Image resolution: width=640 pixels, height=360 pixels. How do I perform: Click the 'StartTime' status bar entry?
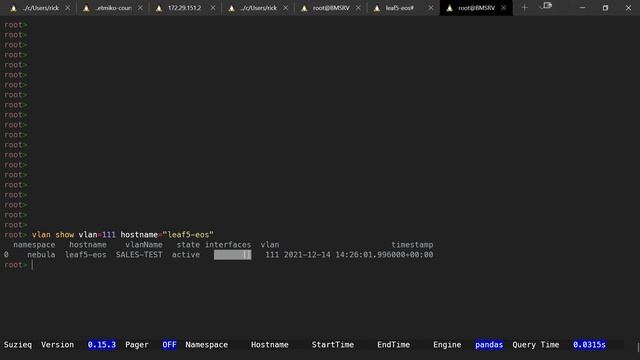pyautogui.click(x=333, y=345)
